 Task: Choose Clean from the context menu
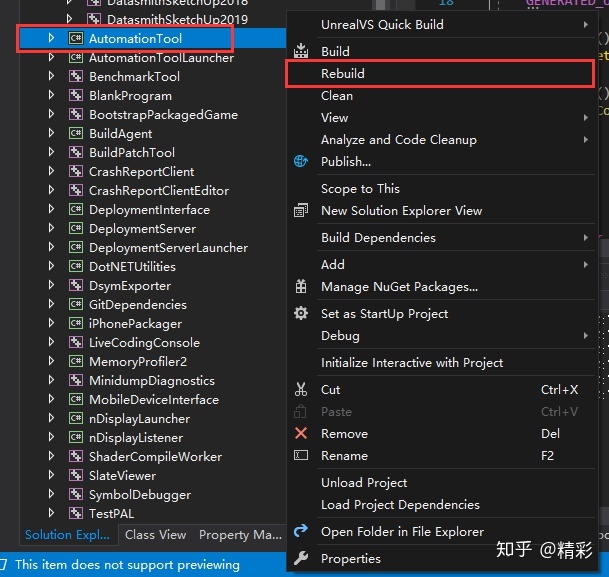442,96
